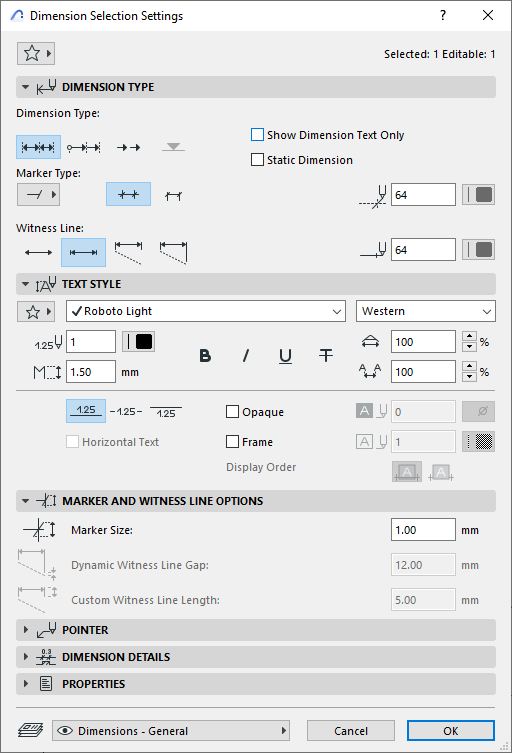
Task: Choose the elevation dimension type icon
Action: [x=173, y=147]
